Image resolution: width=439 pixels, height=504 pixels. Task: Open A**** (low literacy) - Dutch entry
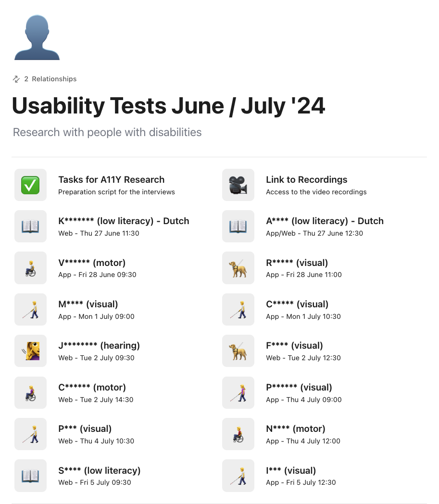coord(325,221)
